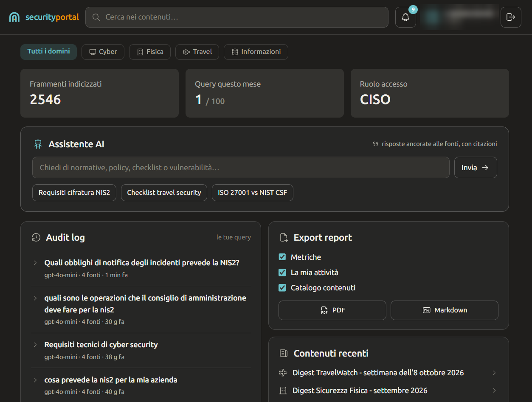
Task: Click the Query questo mese card
Action: pos(265,93)
